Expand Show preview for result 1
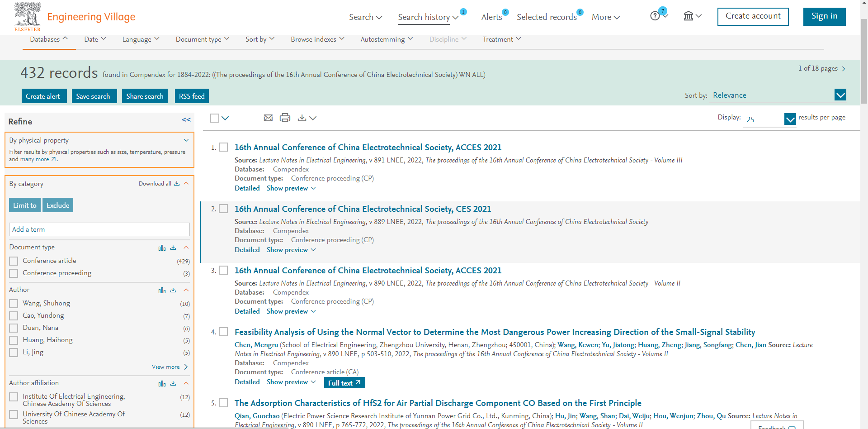868x429 pixels. (291, 188)
